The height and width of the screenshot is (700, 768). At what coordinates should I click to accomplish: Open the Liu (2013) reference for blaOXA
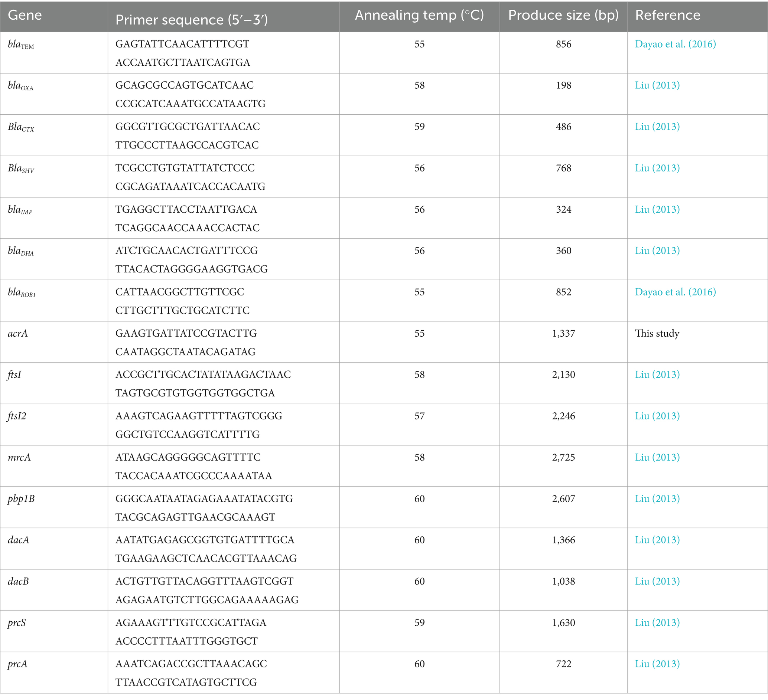coord(657,85)
